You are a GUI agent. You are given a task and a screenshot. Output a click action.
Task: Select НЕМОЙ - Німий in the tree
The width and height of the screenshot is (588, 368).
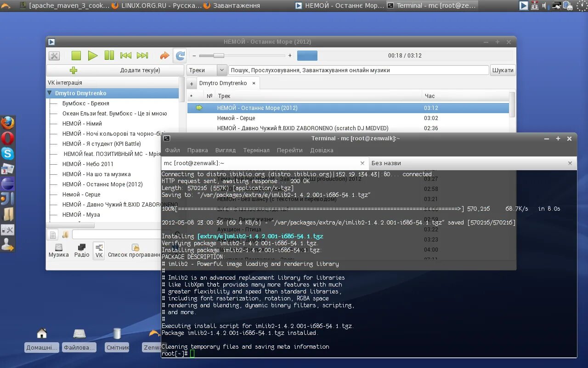(x=82, y=124)
